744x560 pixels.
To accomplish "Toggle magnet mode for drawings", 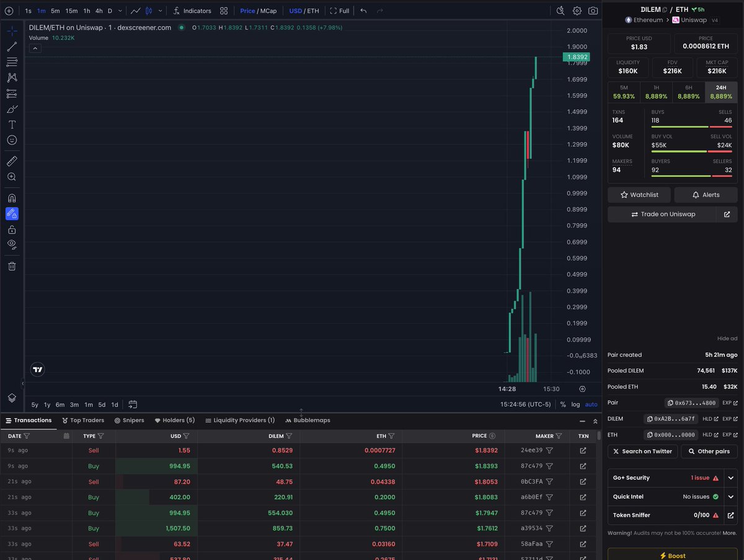I will click(x=12, y=198).
